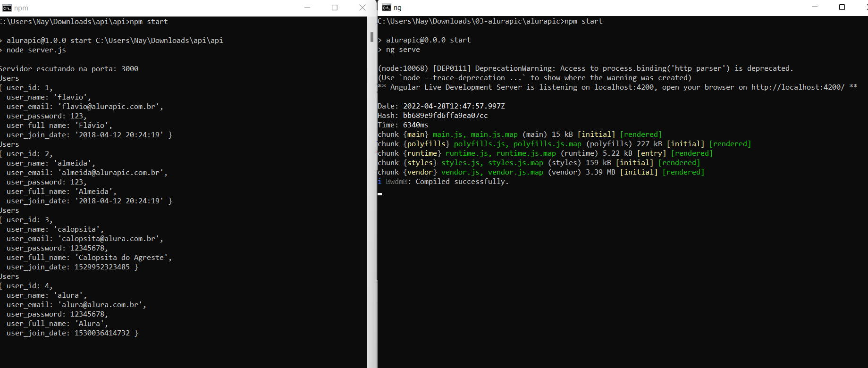This screenshot has height=368, width=868.
Task: Click the ng window title text
Action: pos(397,8)
